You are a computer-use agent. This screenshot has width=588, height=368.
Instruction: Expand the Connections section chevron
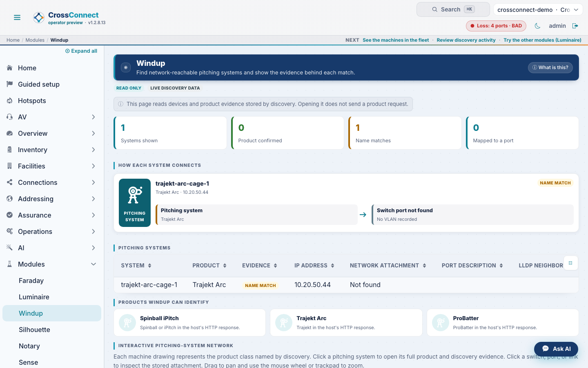pyautogui.click(x=94, y=182)
